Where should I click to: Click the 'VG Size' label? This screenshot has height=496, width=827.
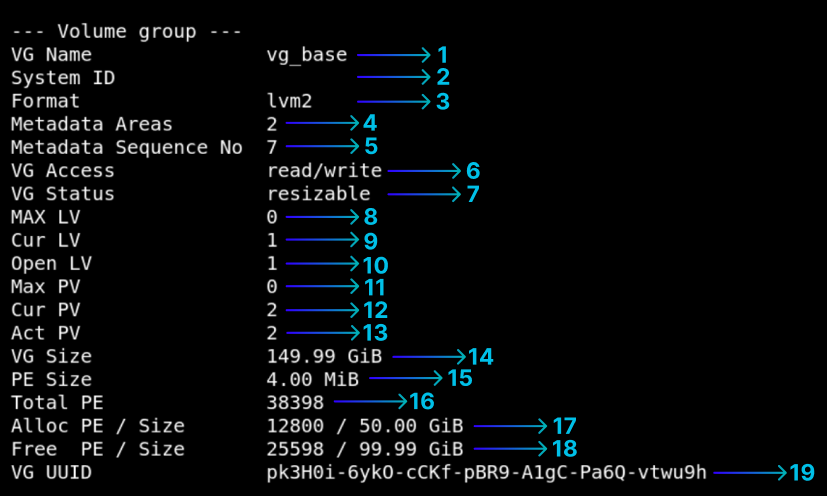tap(51, 356)
